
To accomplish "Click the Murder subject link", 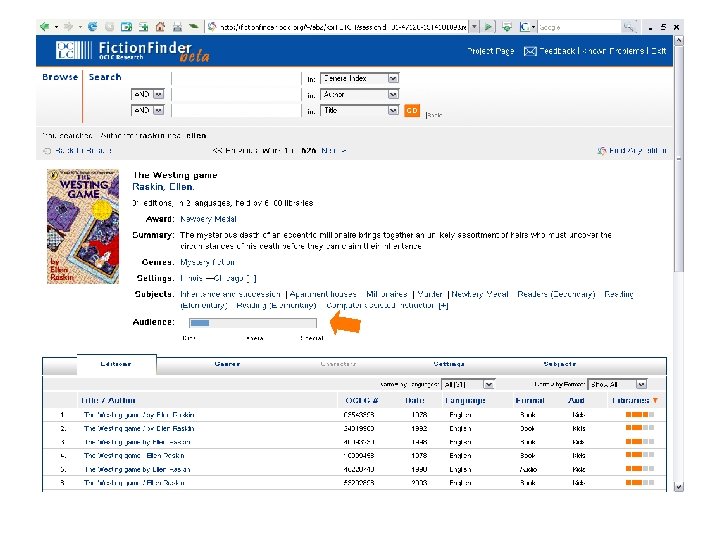I will tap(430, 294).
